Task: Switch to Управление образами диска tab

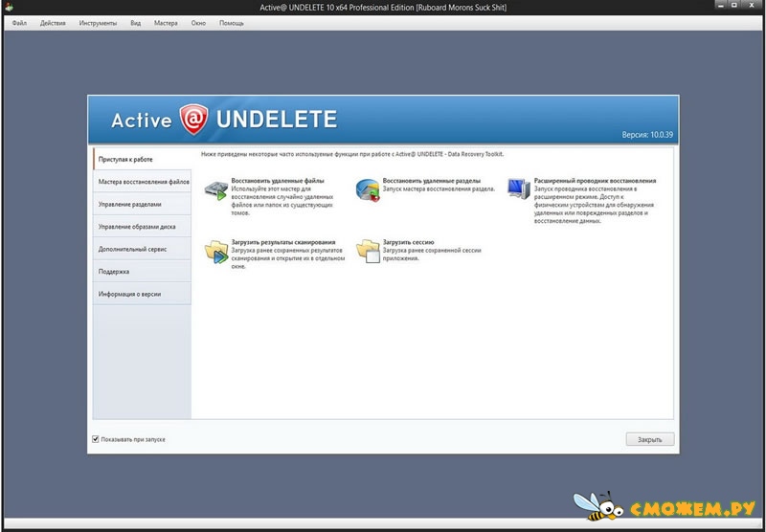Action: (x=142, y=227)
